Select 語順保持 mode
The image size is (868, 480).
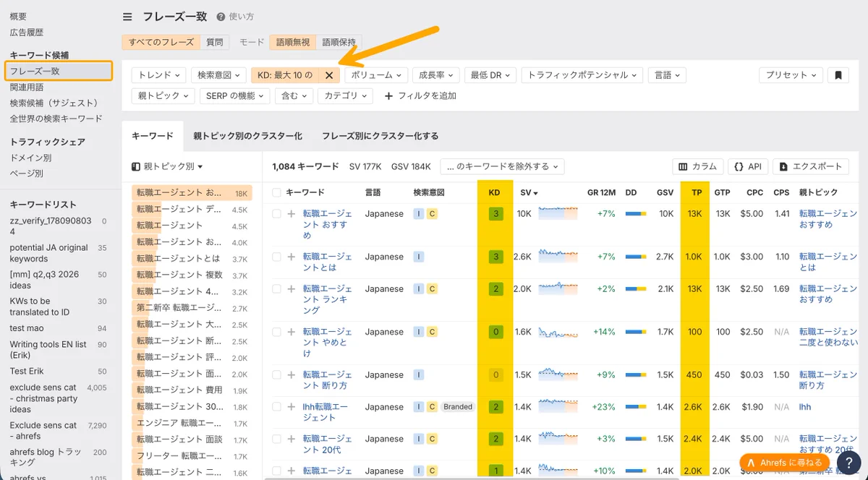click(339, 42)
